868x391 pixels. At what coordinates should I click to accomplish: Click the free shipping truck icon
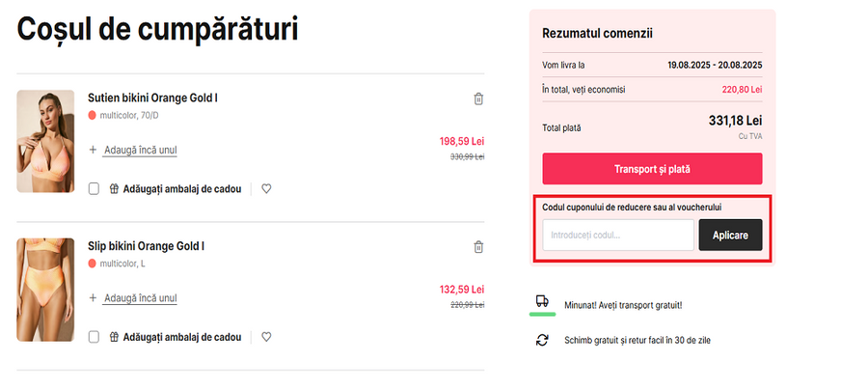(543, 302)
